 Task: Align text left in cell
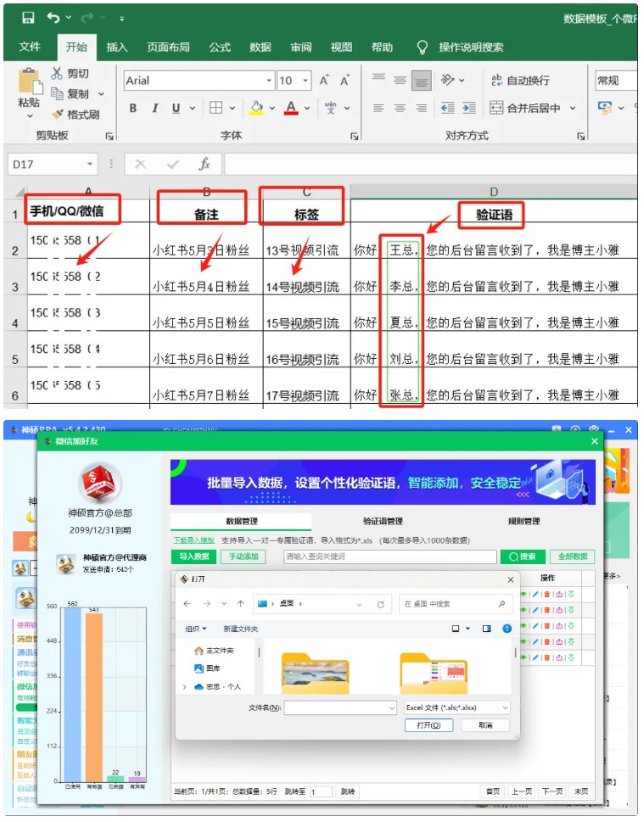click(378, 108)
